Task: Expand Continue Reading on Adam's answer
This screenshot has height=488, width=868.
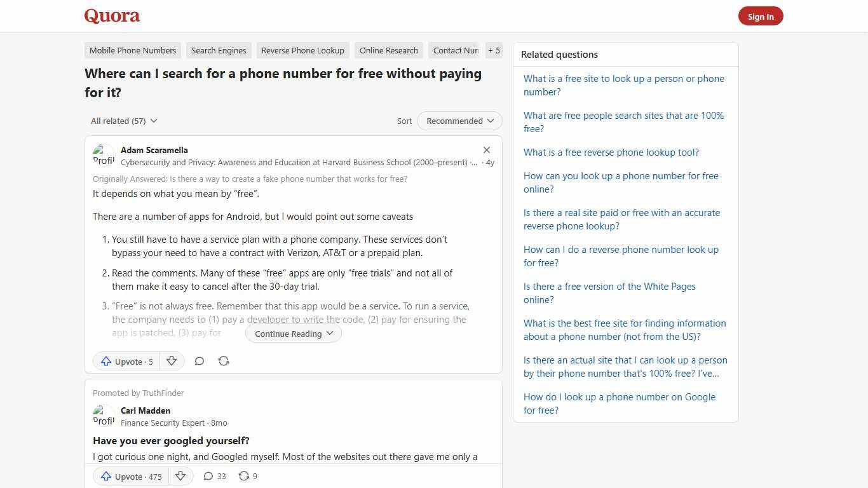Action: pos(293,333)
